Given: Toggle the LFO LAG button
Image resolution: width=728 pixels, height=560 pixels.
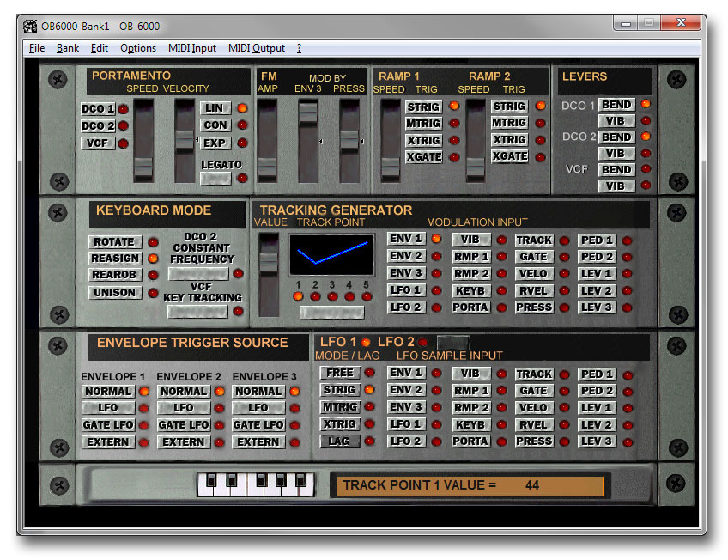Looking at the screenshot, I should (x=340, y=441).
